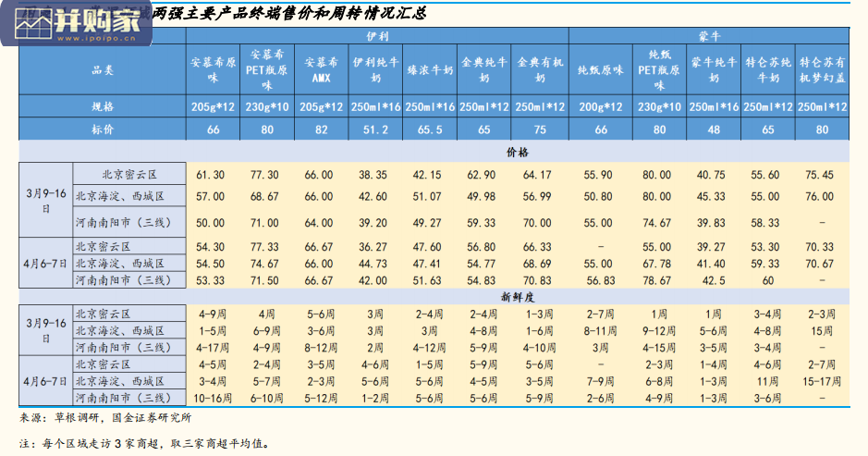Select freshness value 4-12周
The width and height of the screenshot is (868, 456).
[429, 349]
